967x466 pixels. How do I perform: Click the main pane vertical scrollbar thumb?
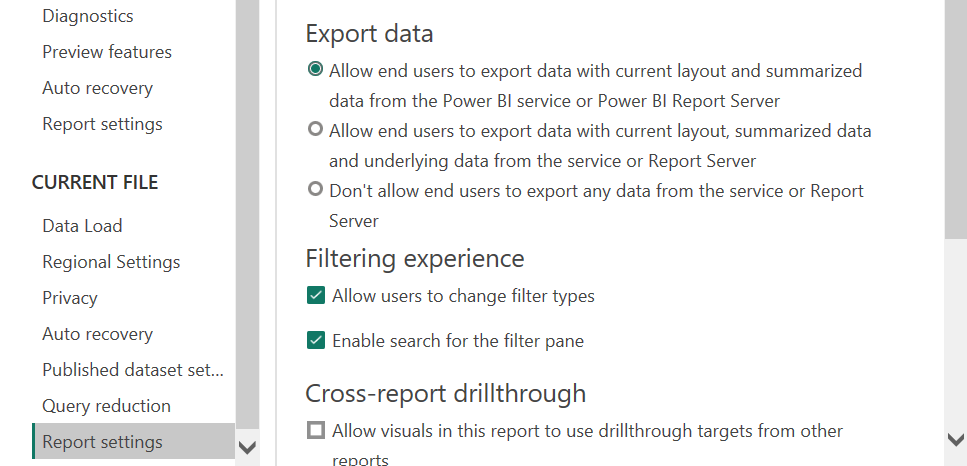pyautogui.click(x=956, y=119)
